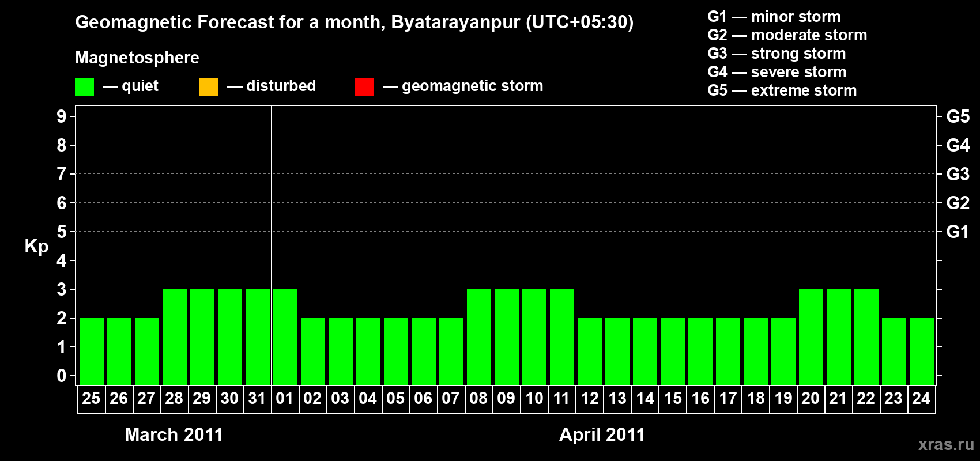This screenshot has width=980, height=461.
Task: Click the Kp value 9 tick label
Action: tap(62, 116)
